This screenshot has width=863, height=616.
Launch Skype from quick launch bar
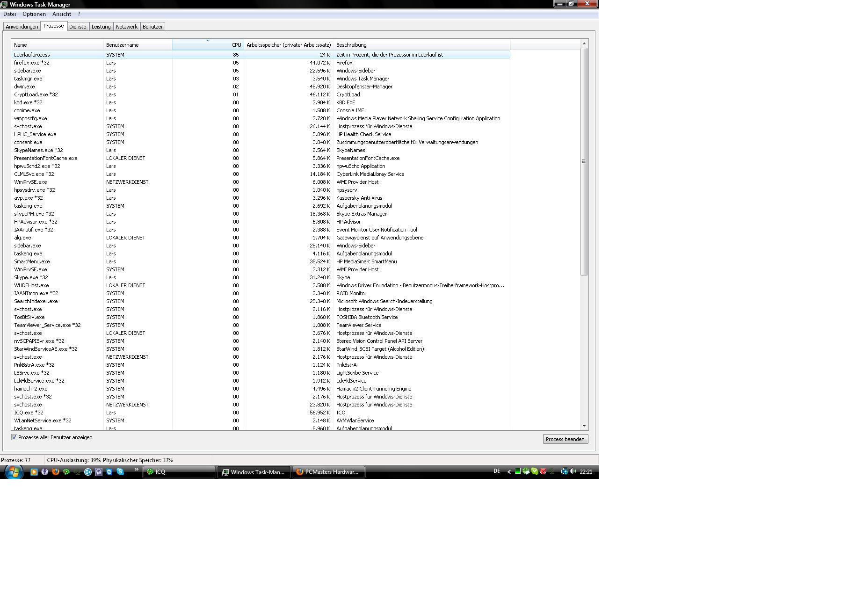120,472
